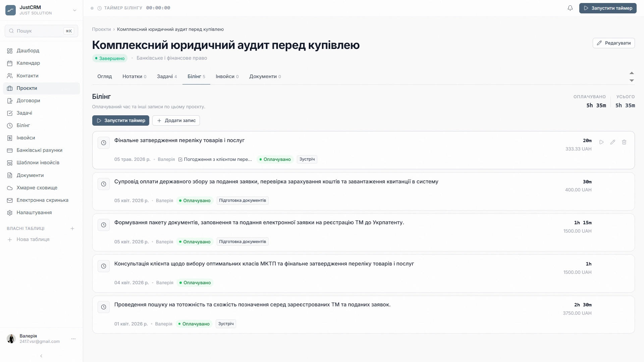
Task: Click clock icon of Проведення пошуку entry
Action: (x=104, y=307)
